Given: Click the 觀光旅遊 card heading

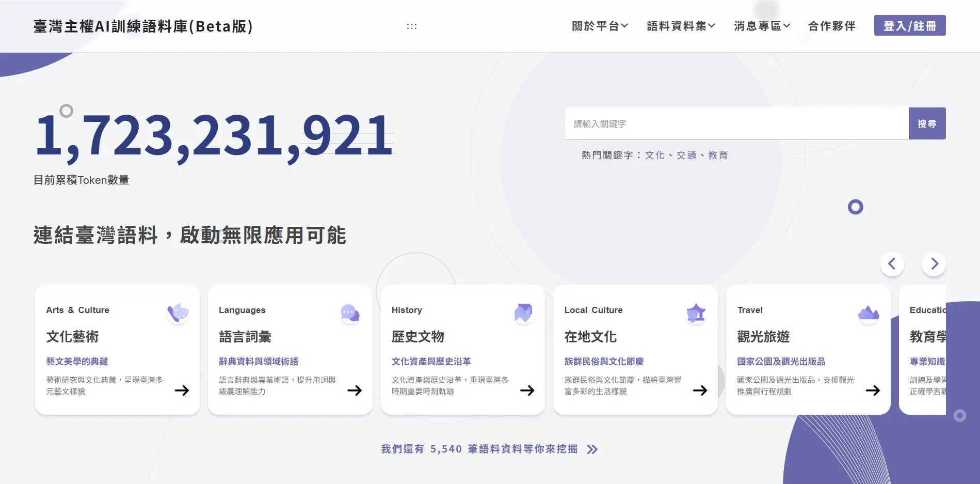Looking at the screenshot, I should click(x=764, y=337).
